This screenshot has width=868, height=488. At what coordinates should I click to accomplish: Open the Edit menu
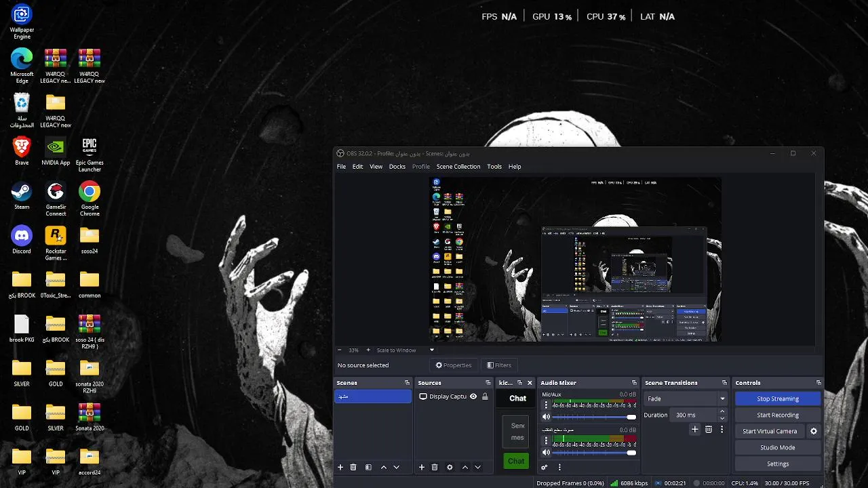coord(357,167)
